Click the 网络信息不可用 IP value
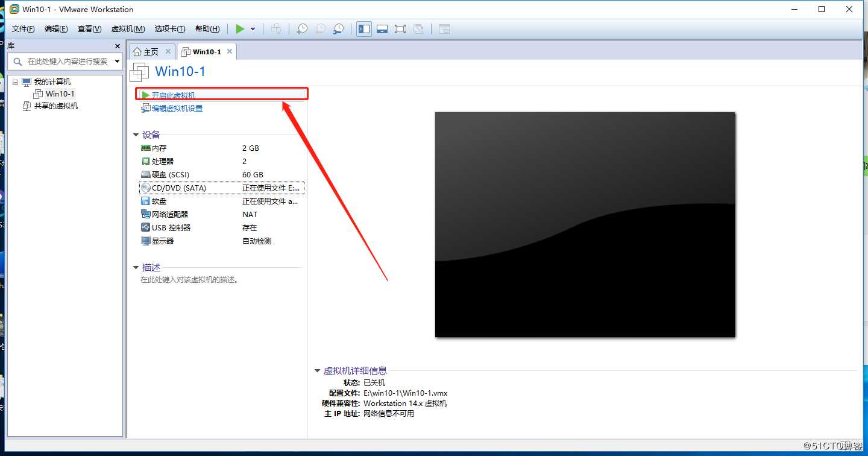868x456 pixels. point(389,414)
